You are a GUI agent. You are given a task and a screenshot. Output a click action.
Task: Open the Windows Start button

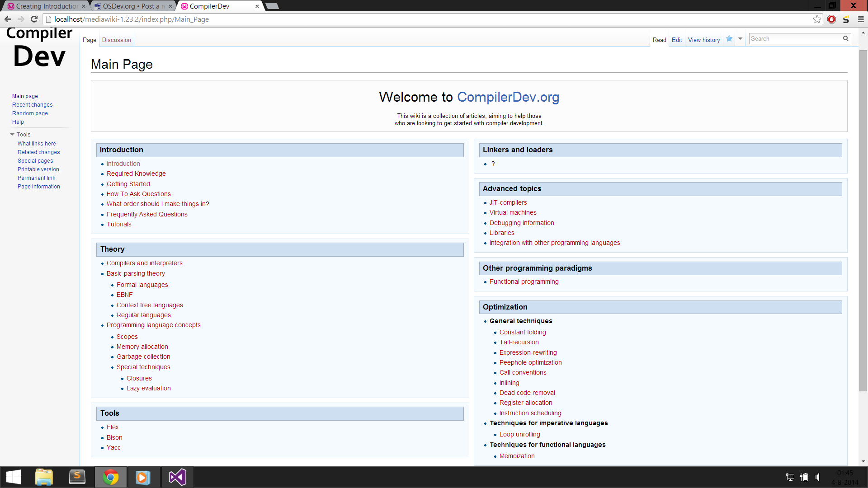tap(14, 477)
